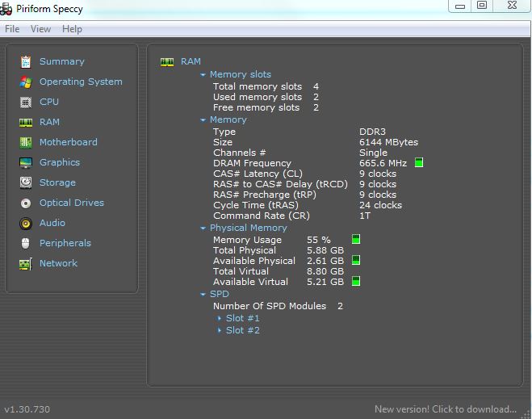
Task: Open the Operating System section
Action: click(81, 82)
